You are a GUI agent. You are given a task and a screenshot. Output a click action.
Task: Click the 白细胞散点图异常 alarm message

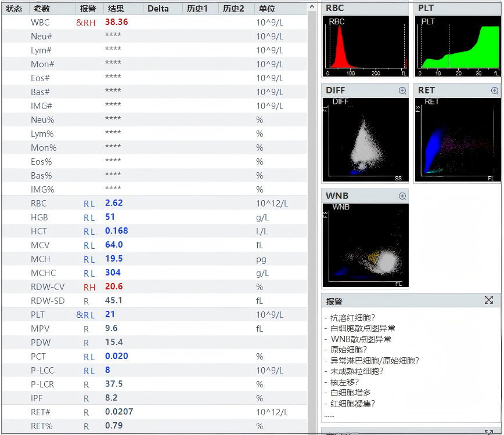tap(362, 328)
